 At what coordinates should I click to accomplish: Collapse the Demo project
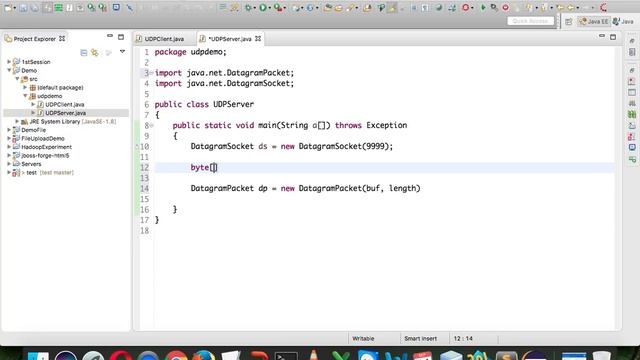9,70
